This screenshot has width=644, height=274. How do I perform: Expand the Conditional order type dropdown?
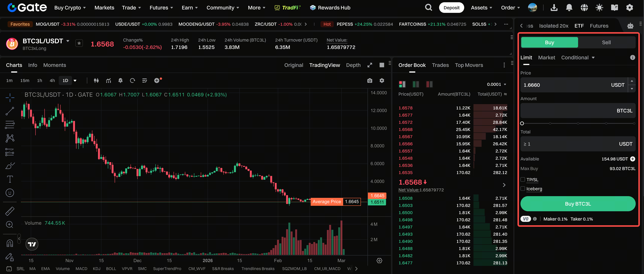578,58
